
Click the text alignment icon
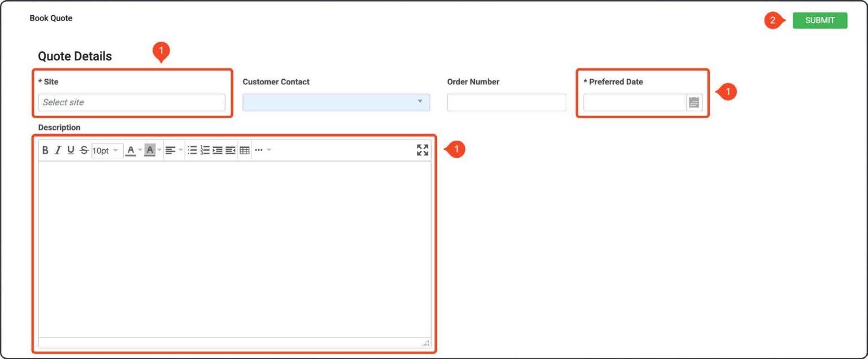(171, 150)
